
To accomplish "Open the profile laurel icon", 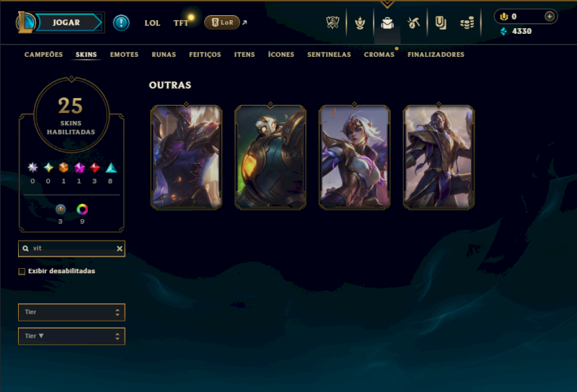I will (360, 23).
